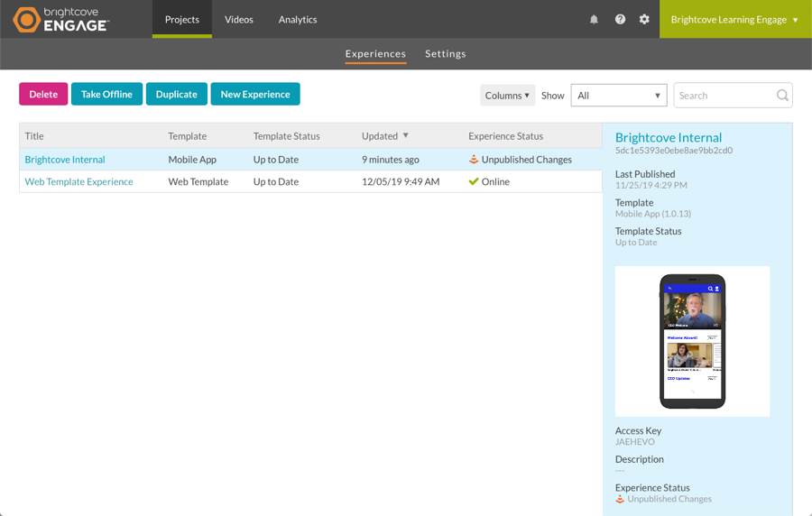Click the mobile app preview thumbnail
The image size is (812, 516).
692,341
